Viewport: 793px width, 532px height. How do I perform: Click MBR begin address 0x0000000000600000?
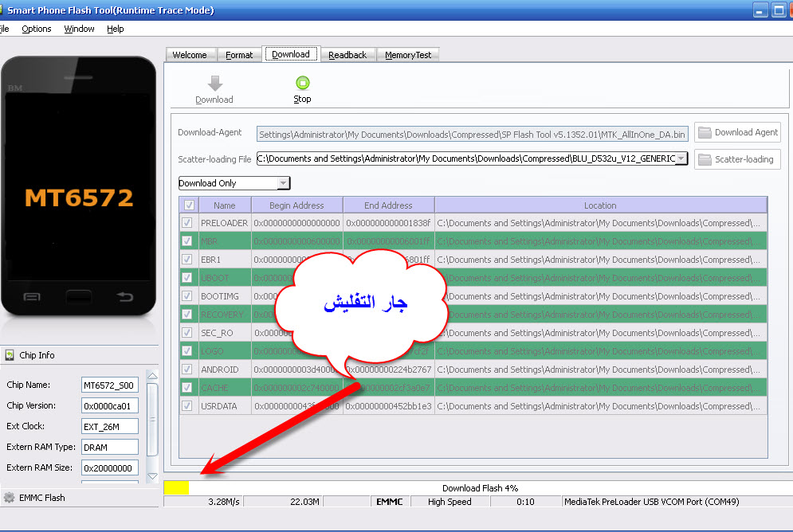pos(296,241)
